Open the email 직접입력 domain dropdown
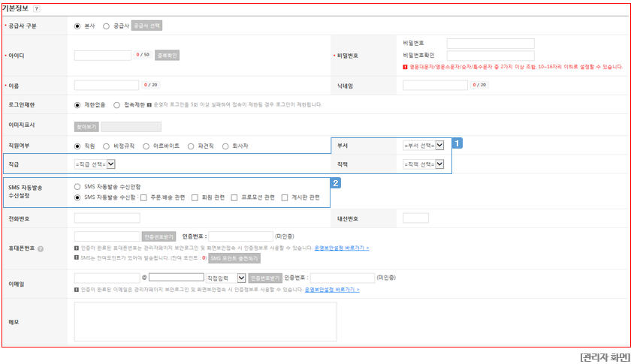 coord(225,278)
